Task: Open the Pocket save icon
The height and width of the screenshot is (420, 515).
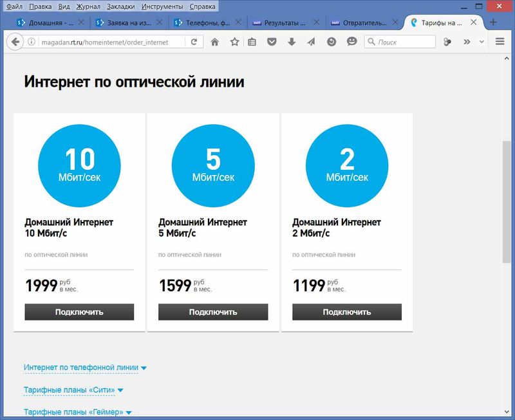Action: pyautogui.click(x=272, y=42)
